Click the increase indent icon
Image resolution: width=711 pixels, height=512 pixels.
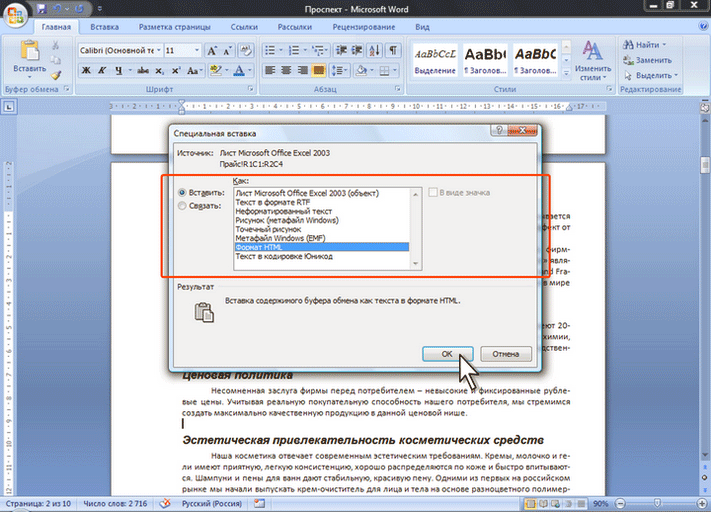pyautogui.click(x=357, y=50)
